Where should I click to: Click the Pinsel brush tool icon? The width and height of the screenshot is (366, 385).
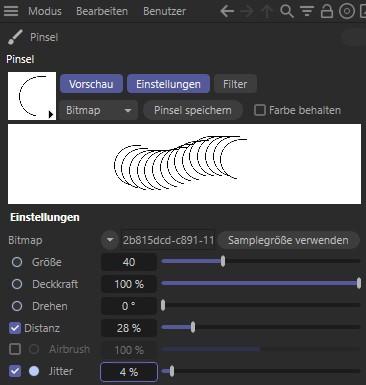pos(15,37)
